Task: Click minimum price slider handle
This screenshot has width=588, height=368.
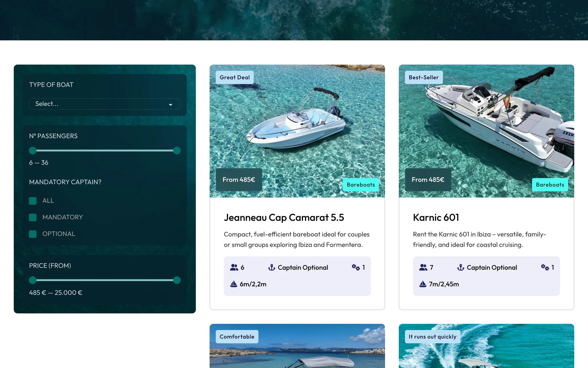Action: [32, 280]
